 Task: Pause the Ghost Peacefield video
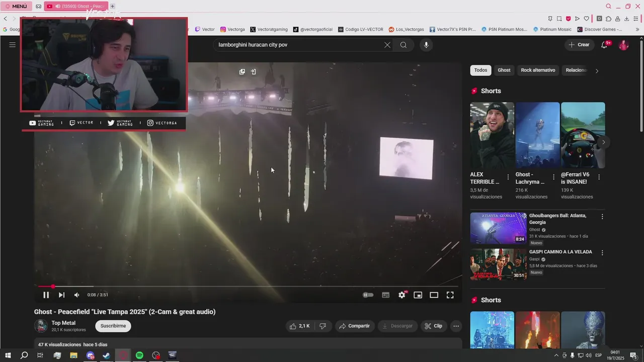46,295
